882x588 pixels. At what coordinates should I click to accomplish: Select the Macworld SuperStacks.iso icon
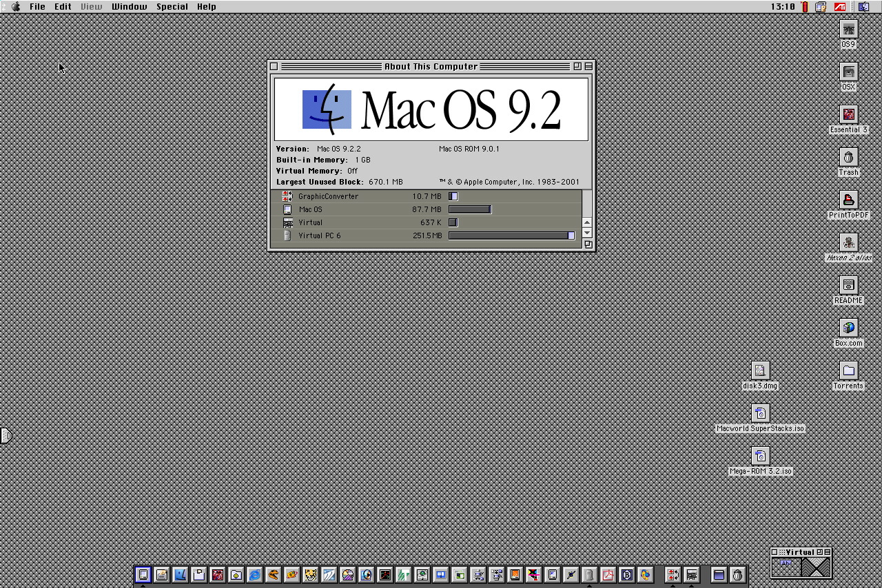point(760,413)
